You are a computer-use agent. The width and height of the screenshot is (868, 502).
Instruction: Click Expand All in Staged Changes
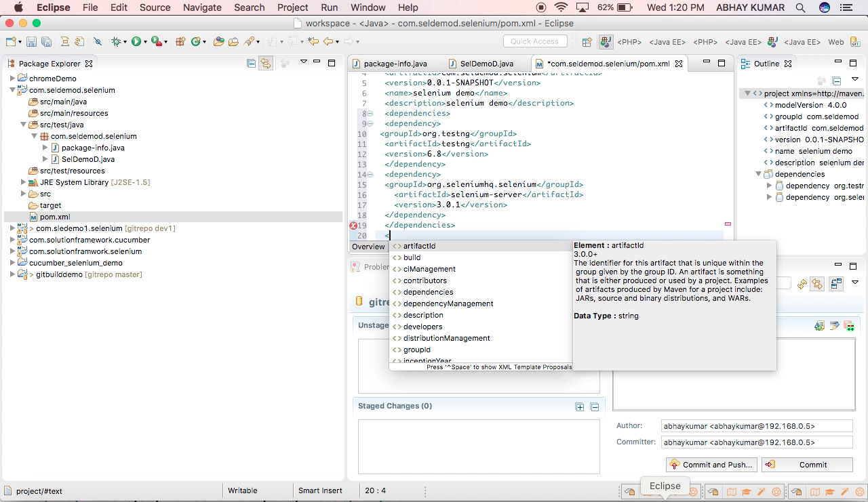pyautogui.click(x=580, y=407)
